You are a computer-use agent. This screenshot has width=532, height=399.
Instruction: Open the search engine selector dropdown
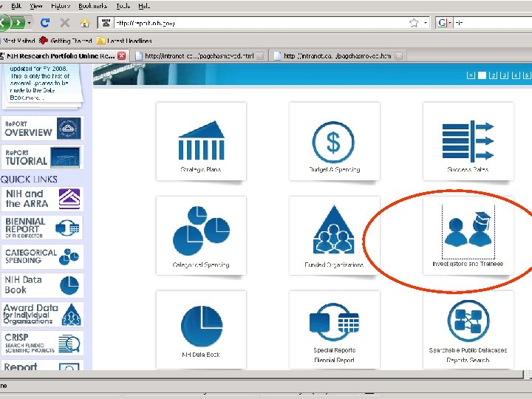click(x=450, y=23)
